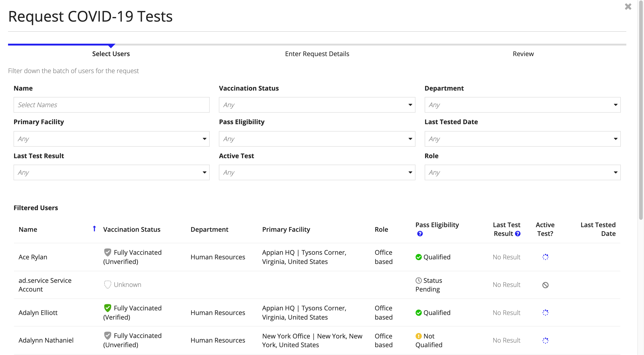Click Ace Rylan's Qualified check icon
This screenshot has width=644, height=355.
click(x=418, y=257)
